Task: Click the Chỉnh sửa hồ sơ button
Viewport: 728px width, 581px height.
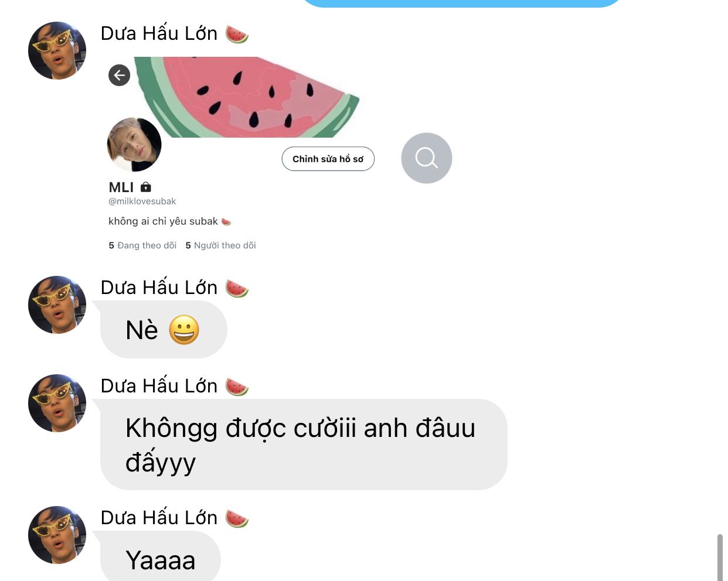Action: pos(328,159)
